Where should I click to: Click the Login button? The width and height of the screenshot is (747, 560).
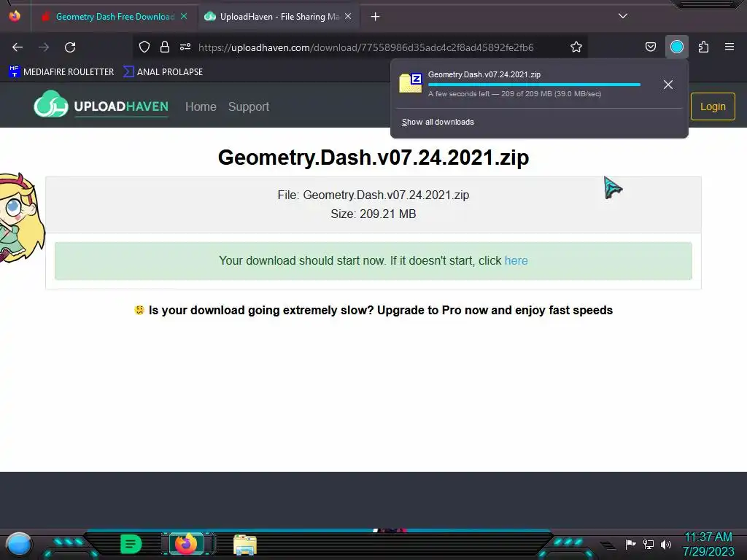pos(713,106)
